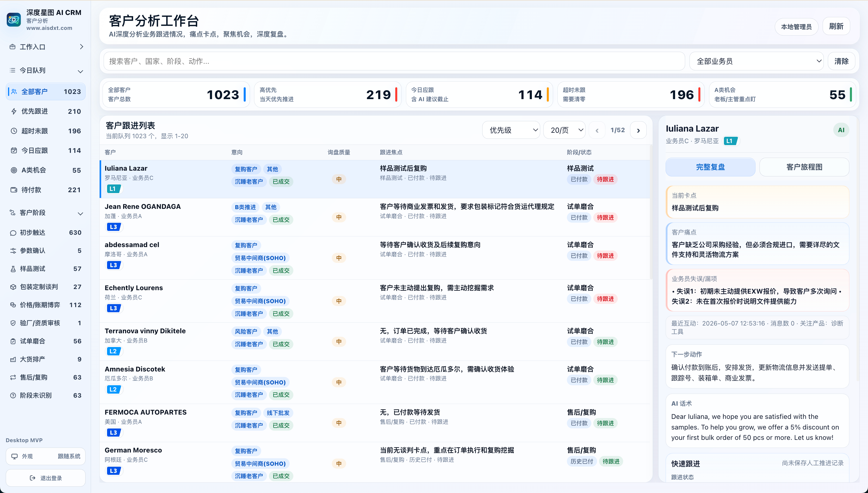Click the 搜索客户 search field
Image resolution: width=868 pixels, height=493 pixels.
tap(394, 61)
